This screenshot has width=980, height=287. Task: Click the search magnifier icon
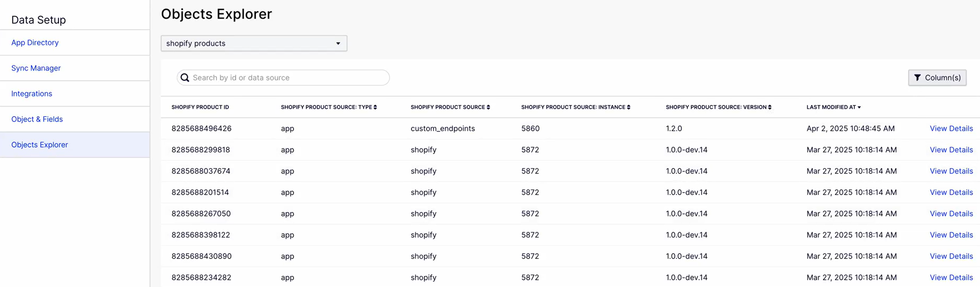point(185,77)
